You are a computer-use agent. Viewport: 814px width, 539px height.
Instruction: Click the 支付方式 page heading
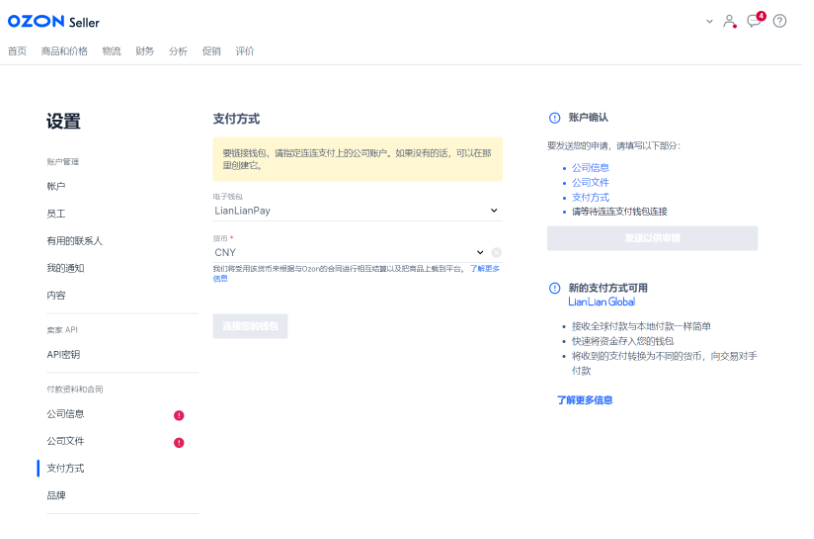(236, 118)
